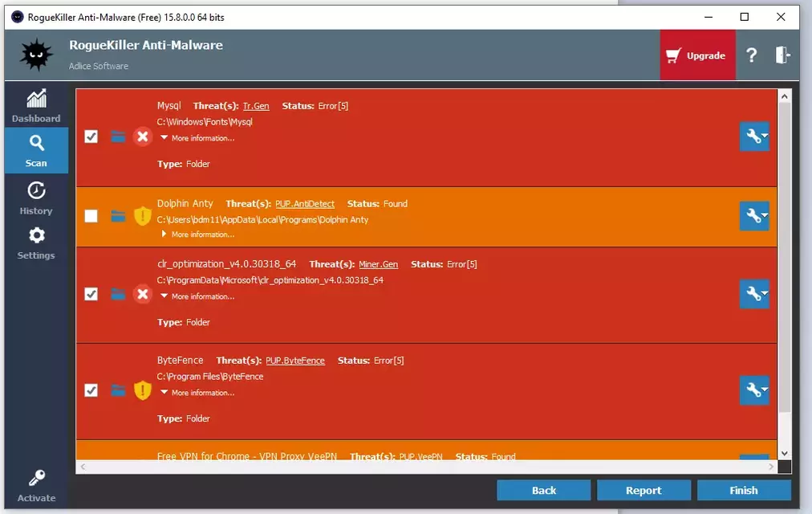This screenshot has width=812, height=514.
Task: Uncheck the clr_optimization_v4.0.30318_64 checkbox
Action: point(91,294)
